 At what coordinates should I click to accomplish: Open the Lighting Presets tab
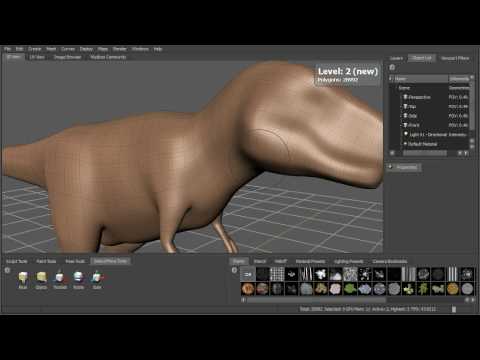(349, 261)
